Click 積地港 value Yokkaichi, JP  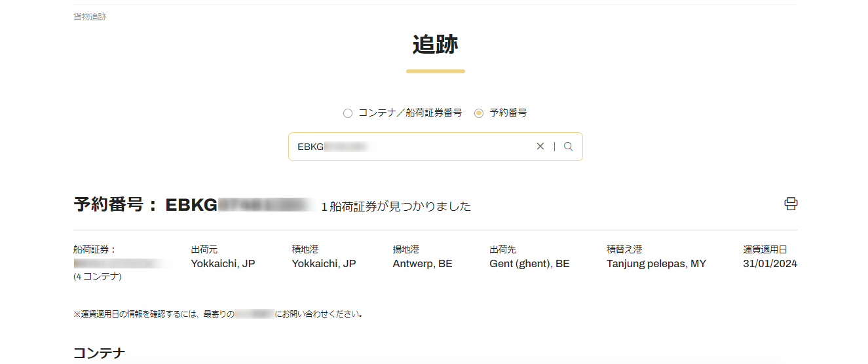(324, 264)
